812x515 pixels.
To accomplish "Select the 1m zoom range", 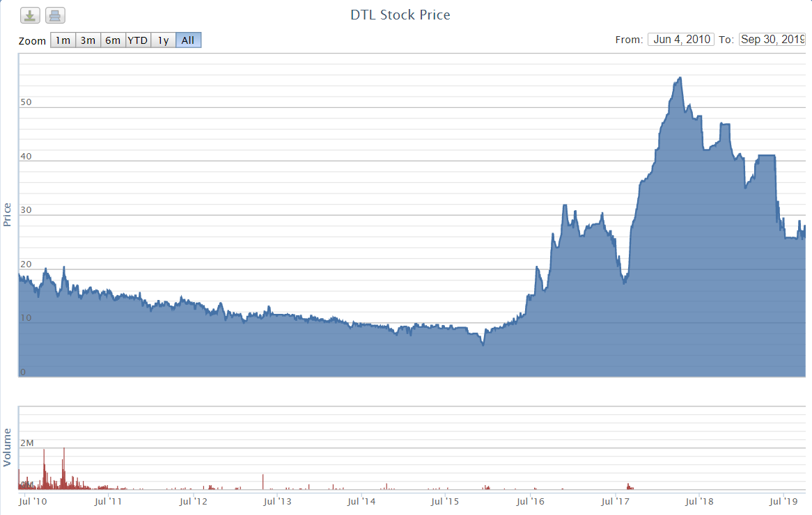I will (63, 40).
